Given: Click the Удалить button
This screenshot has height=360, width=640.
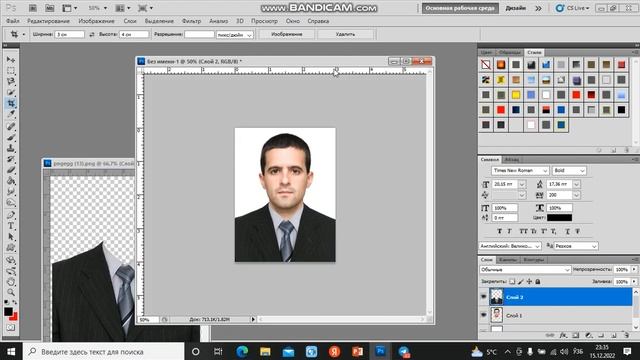Looking at the screenshot, I should coord(345,34).
